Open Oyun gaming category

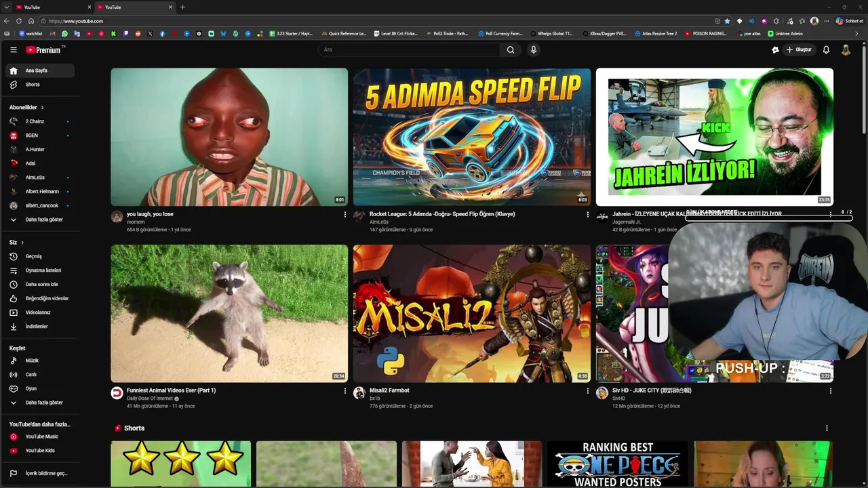(x=40, y=388)
